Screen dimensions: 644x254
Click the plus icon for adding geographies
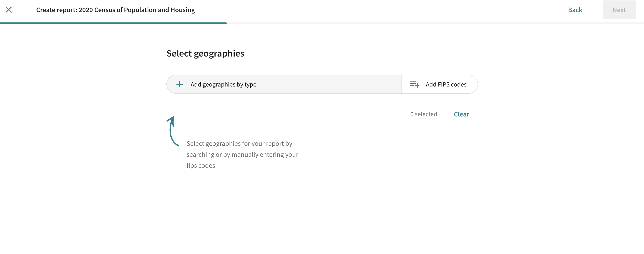179,84
